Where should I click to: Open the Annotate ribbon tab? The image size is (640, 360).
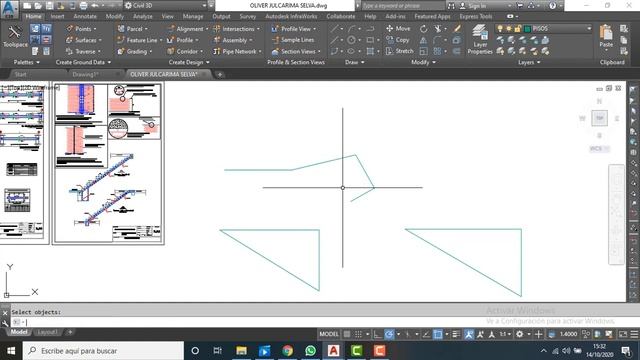pos(85,16)
